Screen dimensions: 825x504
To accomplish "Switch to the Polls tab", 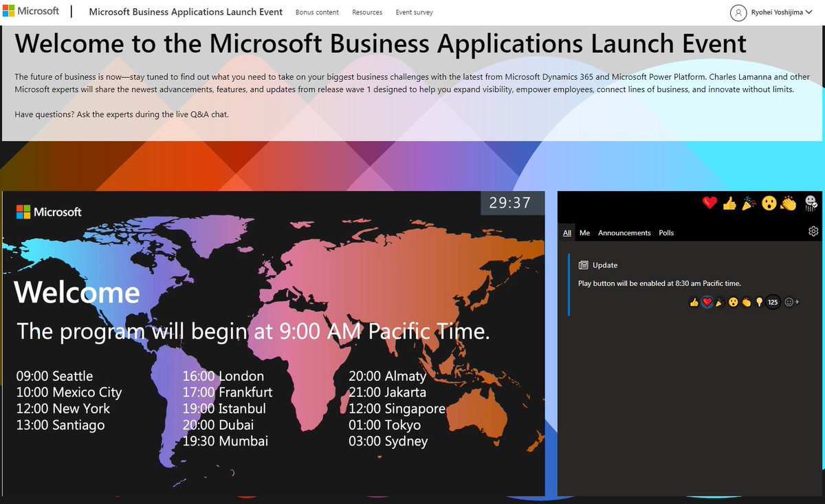I will pos(665,232).
